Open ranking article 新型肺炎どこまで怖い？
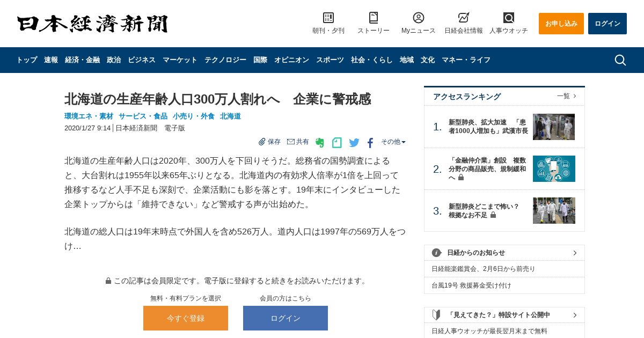This screenshot has width=644, height=338. (x=484, y=210)
